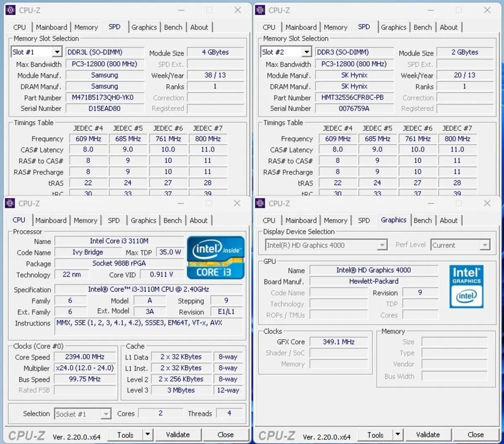Viewport: 504px width, 444px height.
Task: Open the Perf Level Current dropdown
Action: (x=485, y=245)
